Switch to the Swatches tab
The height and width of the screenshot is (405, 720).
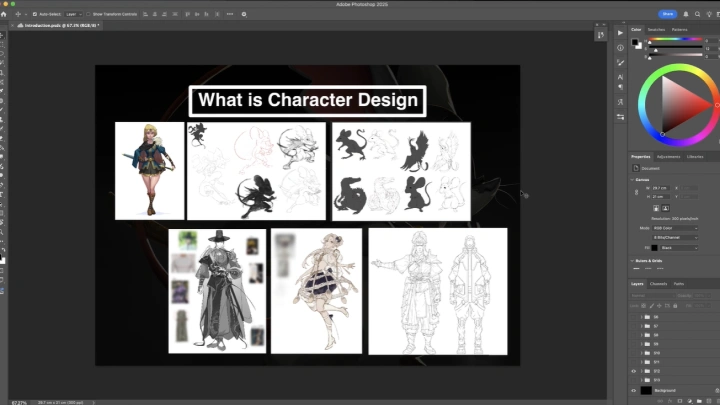[x=656, y=29]
